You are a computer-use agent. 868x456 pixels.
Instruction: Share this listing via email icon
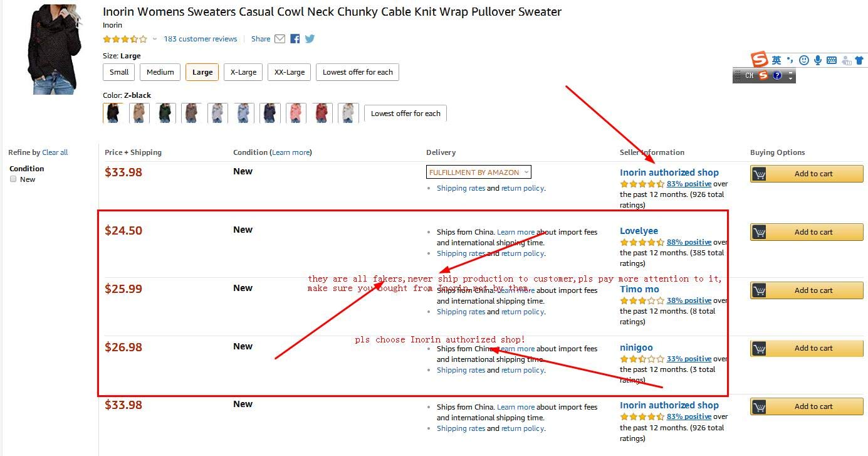[x=280, y=39]
